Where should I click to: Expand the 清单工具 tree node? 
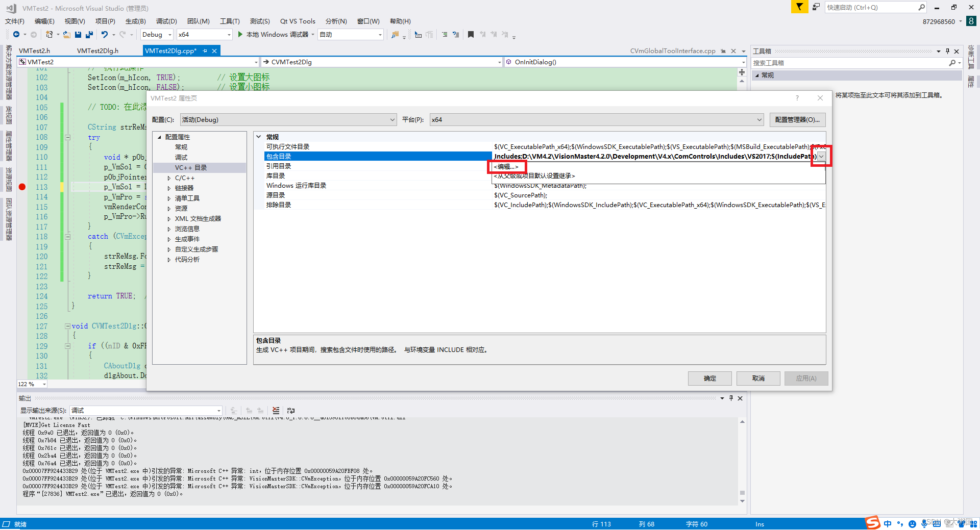click(169, 198)
